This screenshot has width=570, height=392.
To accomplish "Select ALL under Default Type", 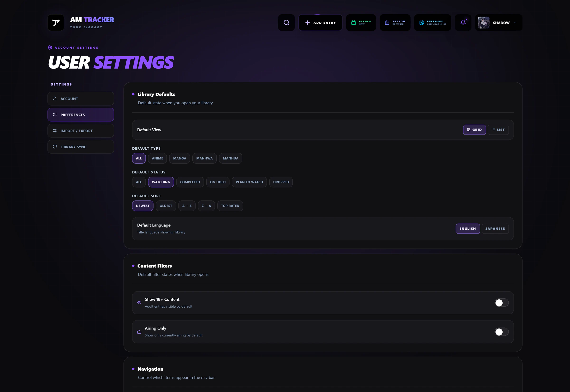I will [139, 158].
